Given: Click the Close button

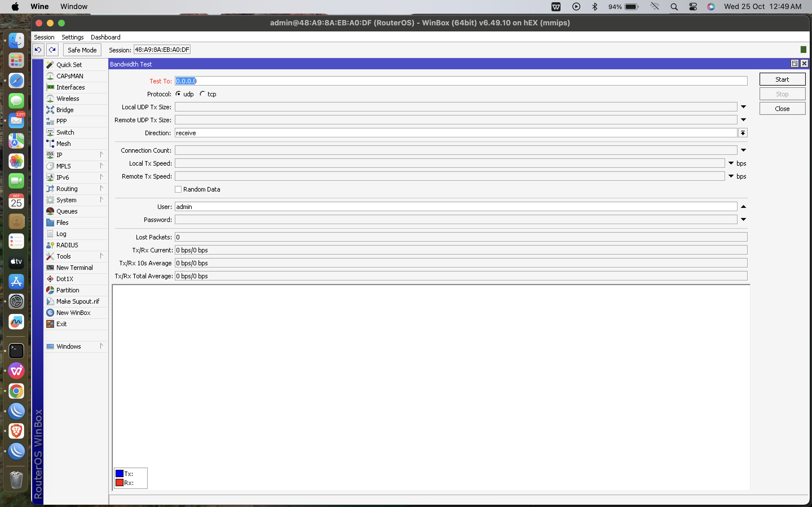Looking at the screenshot, I should click(782, 108).
